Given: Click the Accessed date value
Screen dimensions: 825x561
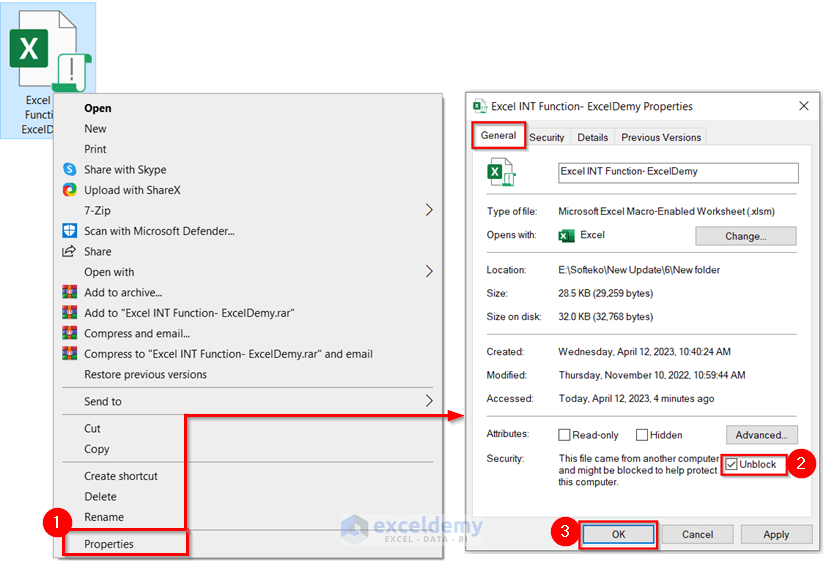Looking at the screenshot, I should click(636, 398).
